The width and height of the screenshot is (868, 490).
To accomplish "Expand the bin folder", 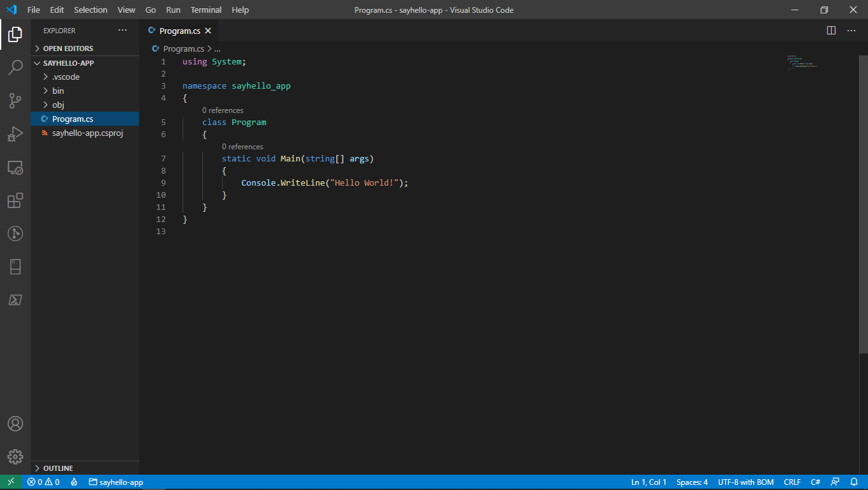I will pyautogui.click(x=58, y=91).
